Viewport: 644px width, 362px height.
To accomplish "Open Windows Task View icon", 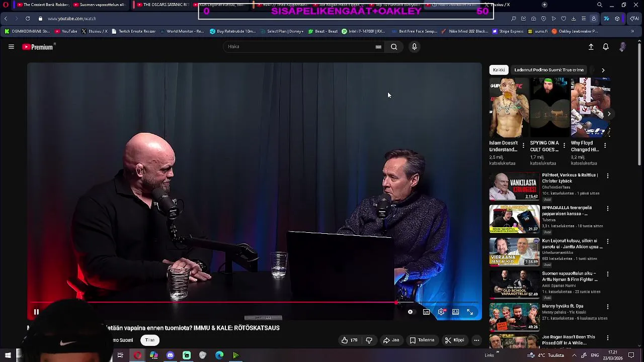I will (120, 355).
